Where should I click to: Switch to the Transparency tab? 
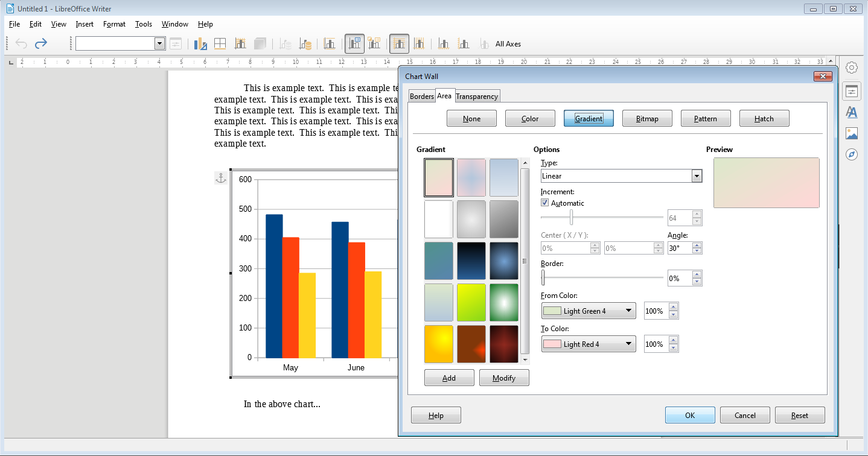477,96
